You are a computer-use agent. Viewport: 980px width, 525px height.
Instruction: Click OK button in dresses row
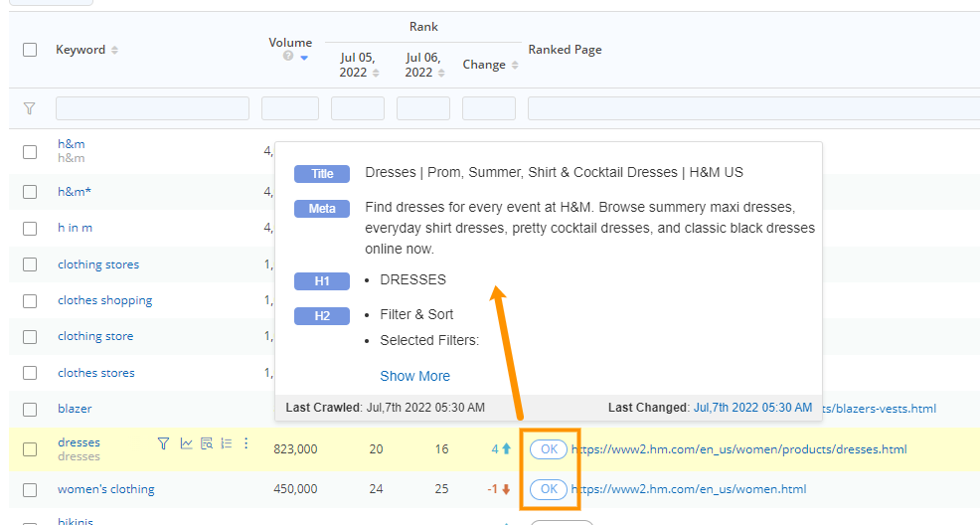click(549, 449)
